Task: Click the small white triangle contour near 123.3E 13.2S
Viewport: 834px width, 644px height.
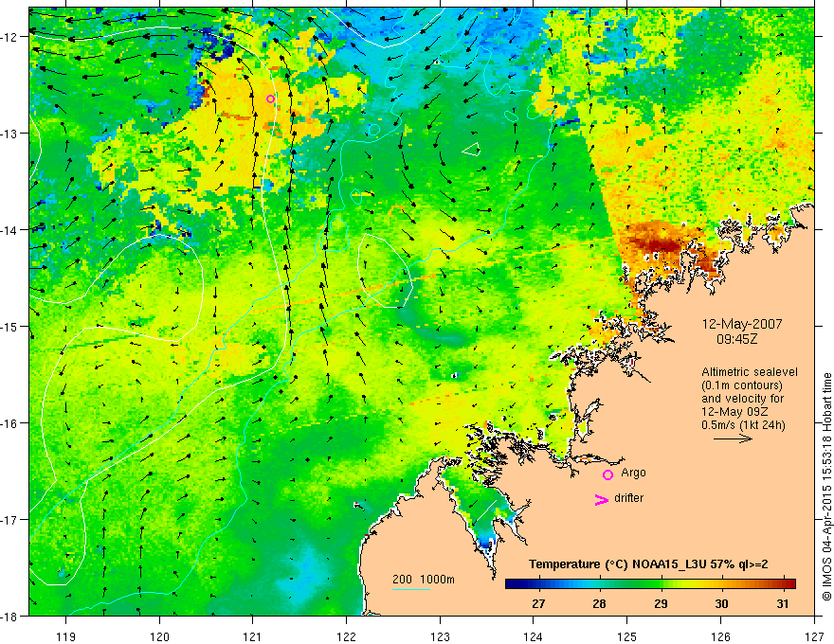Action: (471, 150)
